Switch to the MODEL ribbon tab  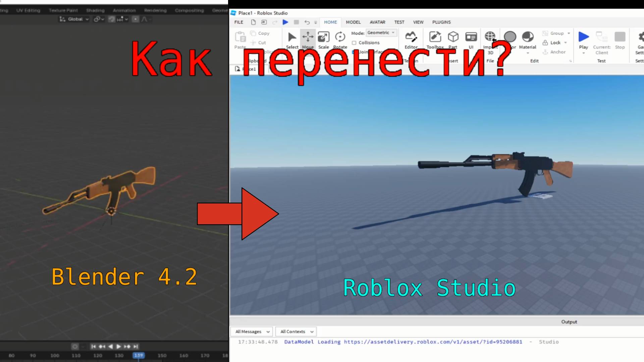click(x=353, y=22)
